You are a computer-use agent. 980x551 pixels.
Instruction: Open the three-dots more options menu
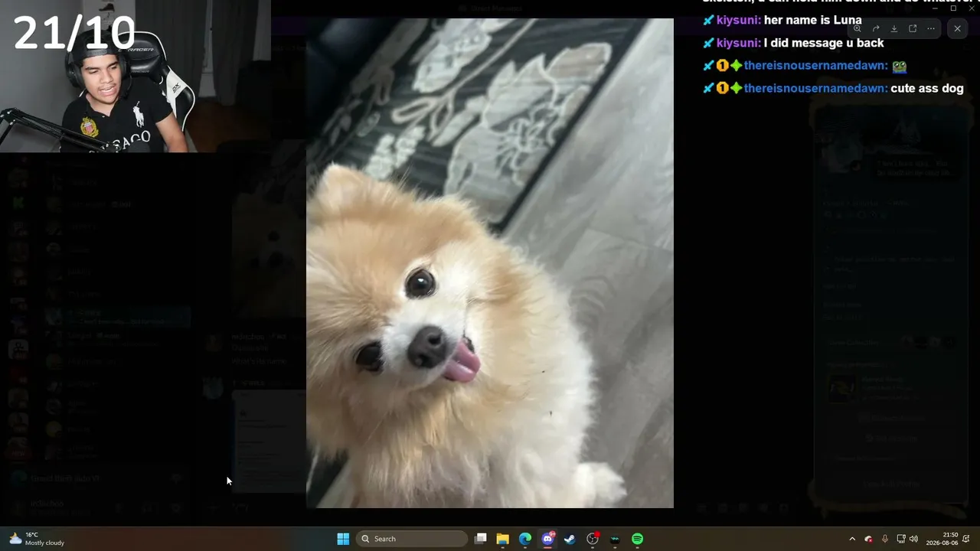(x=931, y=29)
